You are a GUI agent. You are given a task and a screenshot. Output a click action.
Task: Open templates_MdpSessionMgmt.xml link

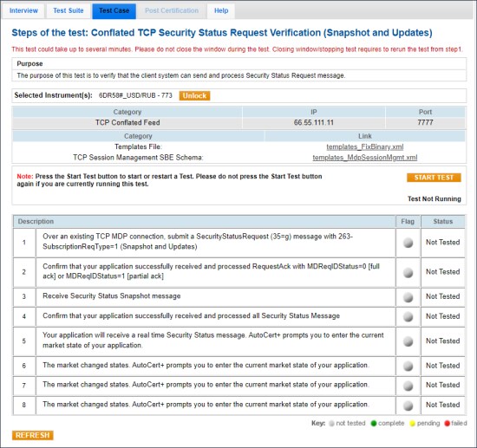(x=365, y=158)
